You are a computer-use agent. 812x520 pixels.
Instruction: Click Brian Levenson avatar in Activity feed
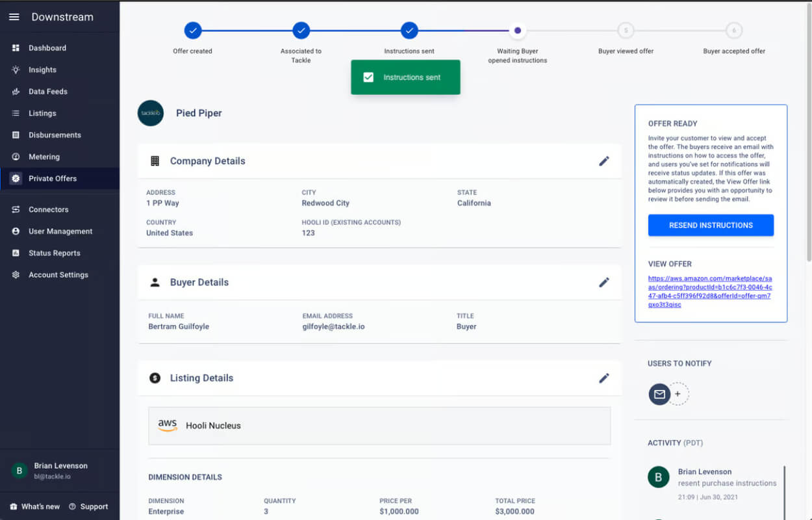pos(659,477)
